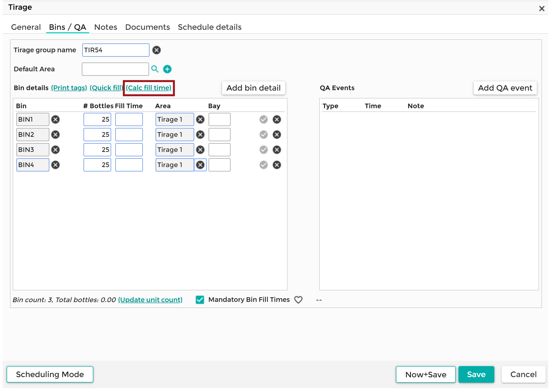Click the Bay field for BIN1
552x392 pixels.
point(219,119)
